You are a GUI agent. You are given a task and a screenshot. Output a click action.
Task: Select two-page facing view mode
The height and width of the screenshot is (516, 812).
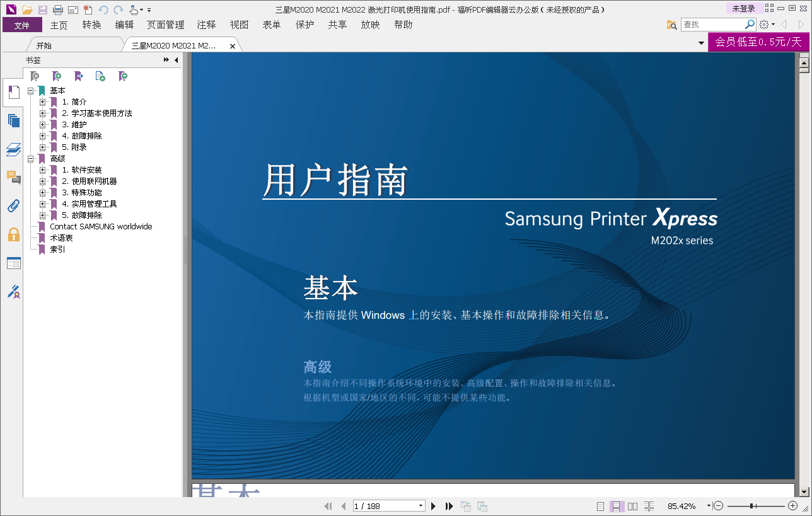(x=633, y=506)
